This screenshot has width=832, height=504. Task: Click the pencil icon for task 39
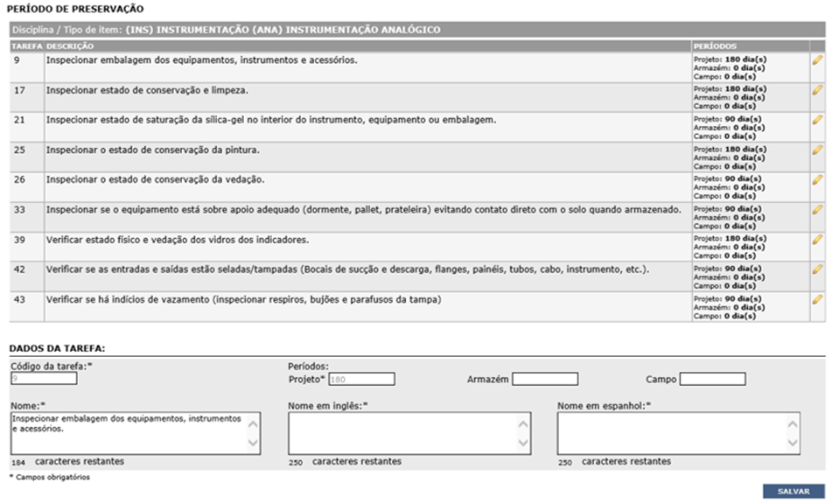817,239
